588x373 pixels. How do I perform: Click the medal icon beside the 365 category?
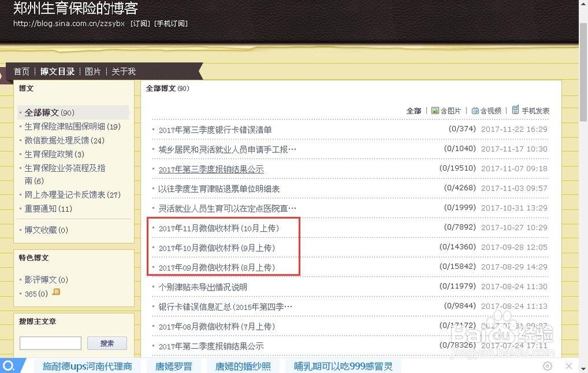(x=56, y=292)
